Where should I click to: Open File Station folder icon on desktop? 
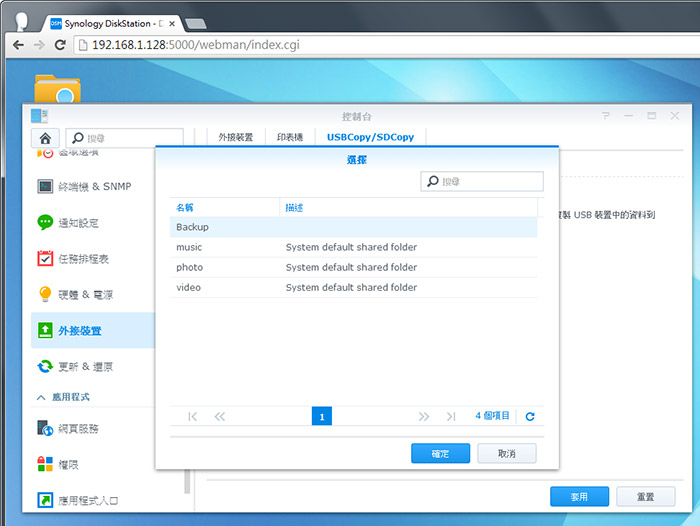tap(58, 88)
